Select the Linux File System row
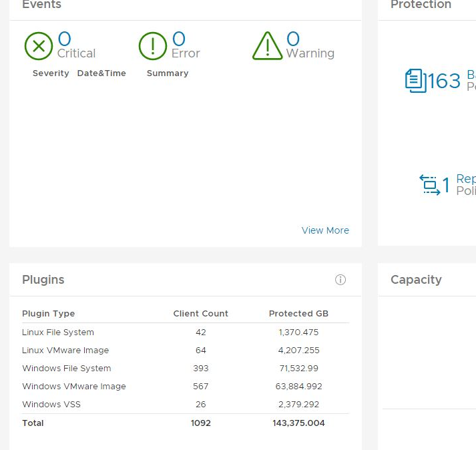 point(58,332)
